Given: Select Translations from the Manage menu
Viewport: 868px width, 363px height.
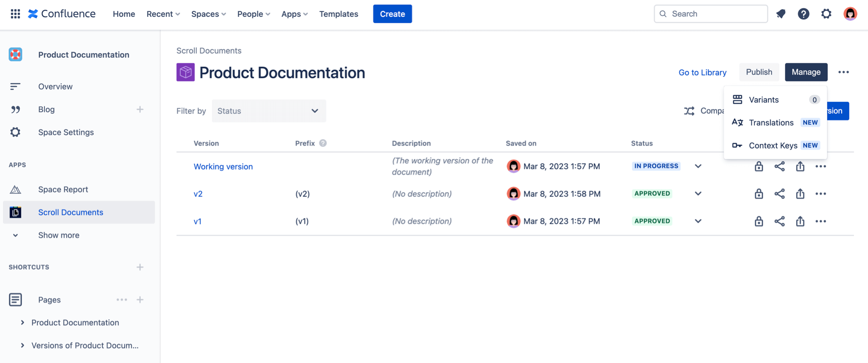Looking at the screenshot, I should [x=775, y=122].
